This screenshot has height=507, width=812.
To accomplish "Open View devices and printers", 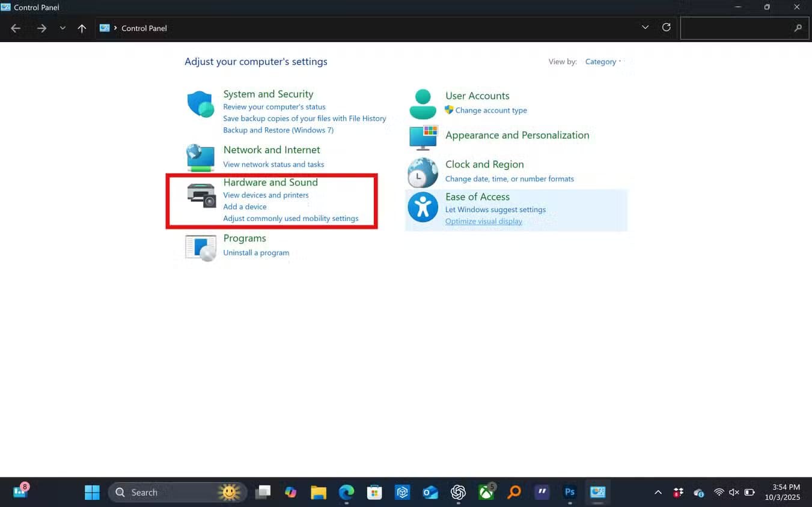I will point(266,195).
